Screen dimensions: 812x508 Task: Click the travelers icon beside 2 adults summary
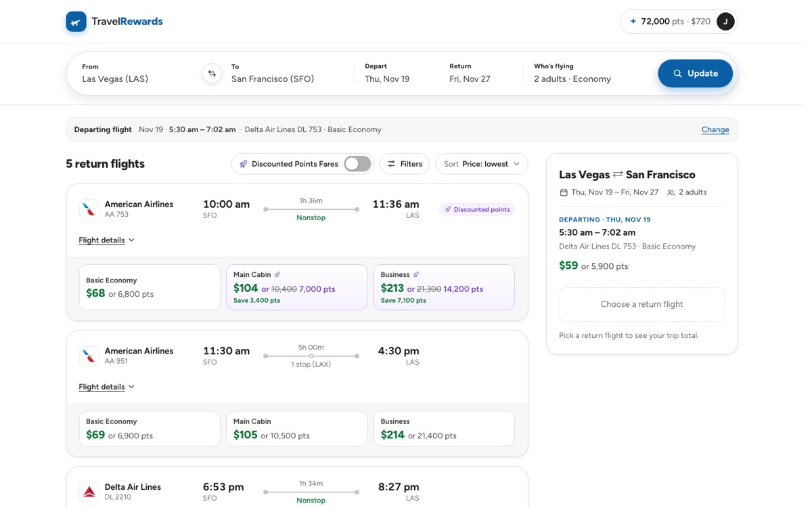click(x=671, y=192)
